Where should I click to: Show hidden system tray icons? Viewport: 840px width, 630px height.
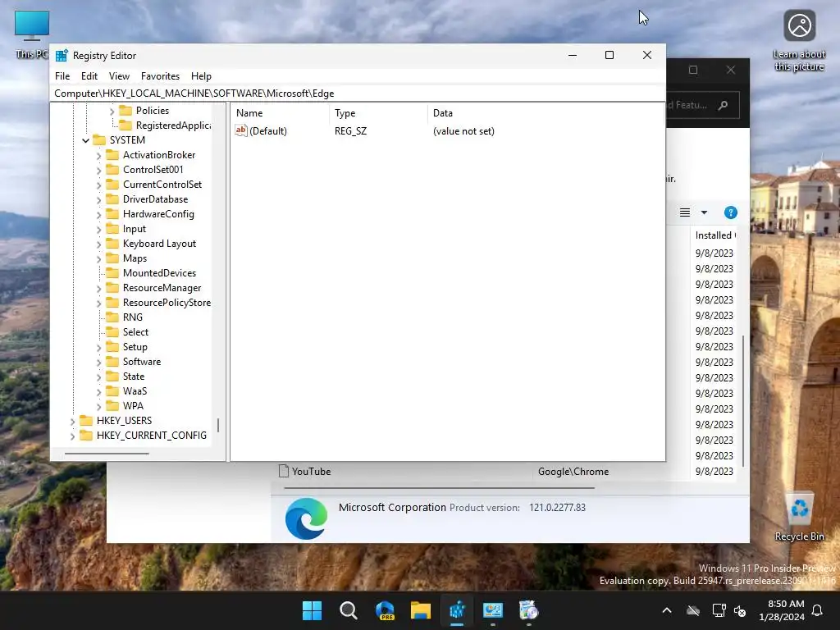[x=666, y=610]
